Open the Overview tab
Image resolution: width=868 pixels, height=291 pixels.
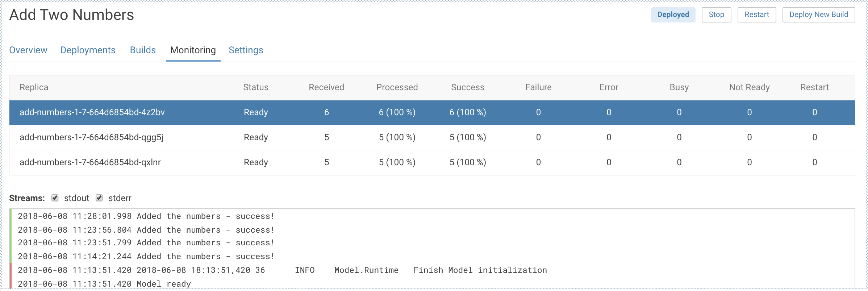pyautogui.click(x=28, y=50)
